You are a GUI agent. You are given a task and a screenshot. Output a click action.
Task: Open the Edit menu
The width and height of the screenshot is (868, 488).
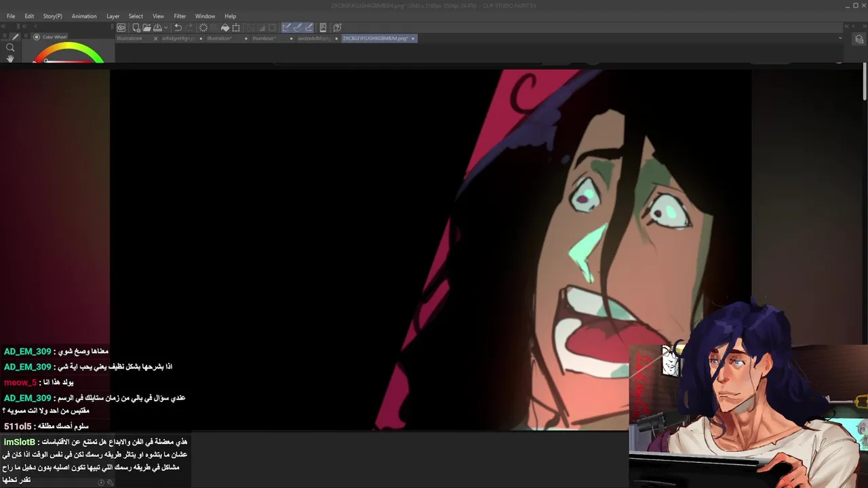29,16
